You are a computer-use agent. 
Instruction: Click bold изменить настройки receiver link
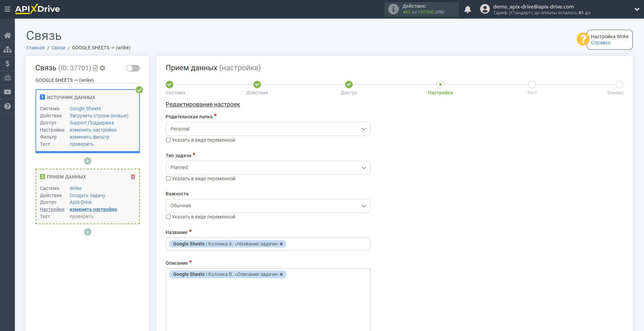point(93,209)
